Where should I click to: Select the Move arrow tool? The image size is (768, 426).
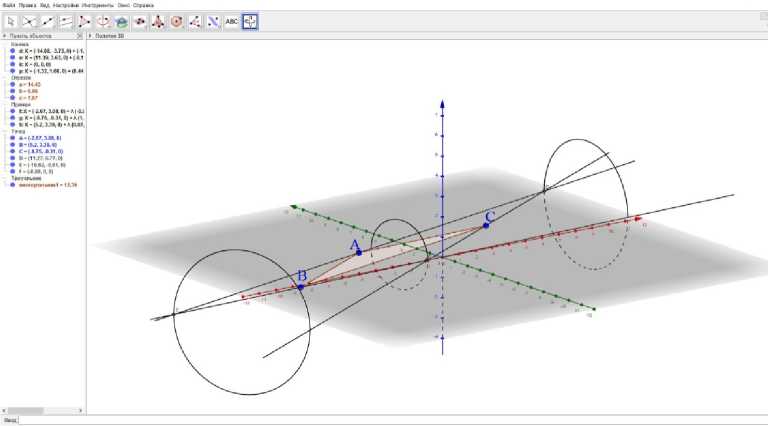pyautogui.click(x=10, y=22)
